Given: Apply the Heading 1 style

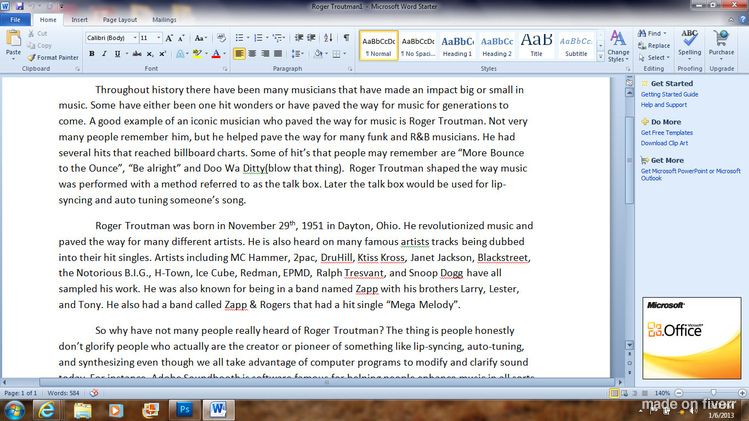Looking at the screenshot, I should (457, 45).
